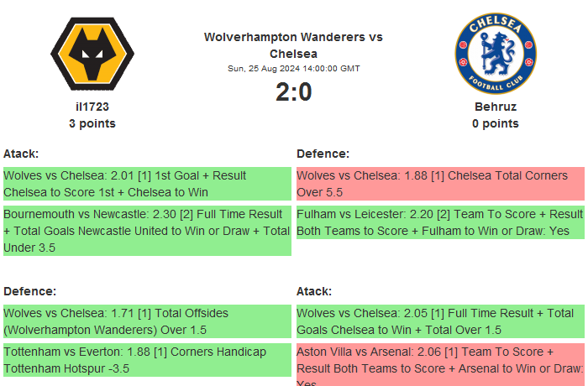Screen dimensions: 588x386
Task: Select the Total Offsides Over 1.5 bet
Action: [147, 321]
